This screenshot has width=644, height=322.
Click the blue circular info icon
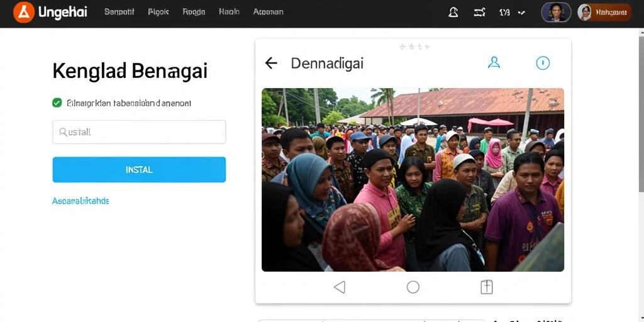click(x=543, y=63)
